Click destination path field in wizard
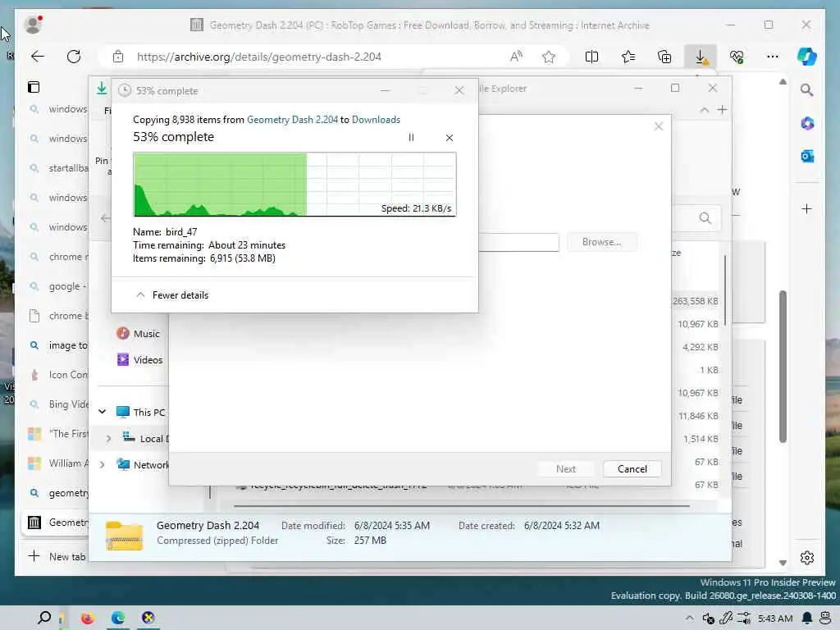The height and width of the screenshot is (630, 840). click(x=518, y=242)
